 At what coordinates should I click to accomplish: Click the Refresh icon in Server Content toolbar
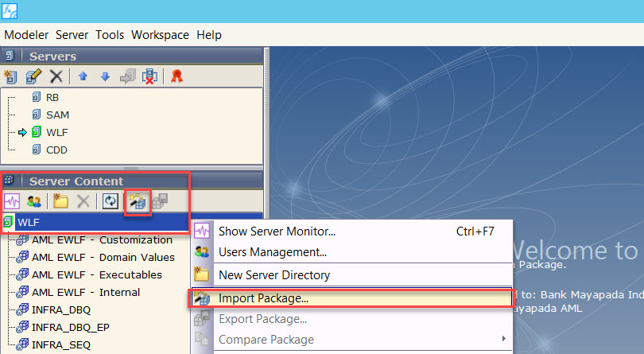(110, 201)
